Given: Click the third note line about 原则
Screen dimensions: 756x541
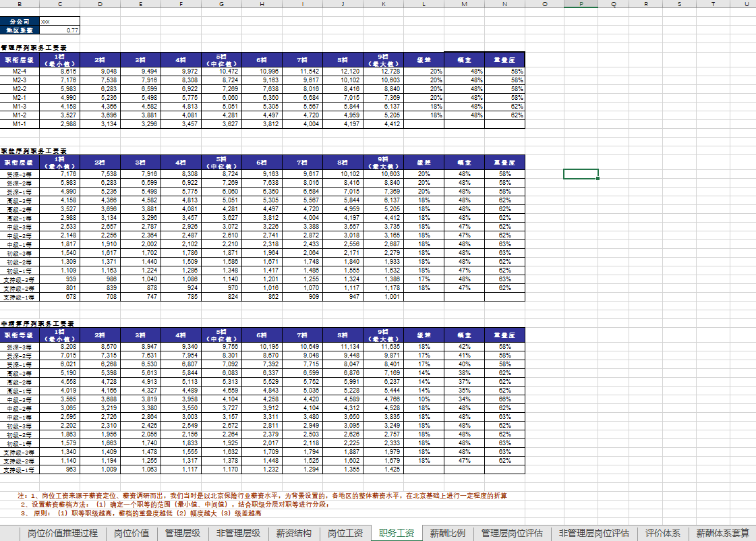Looking at the screenshot, I should pos(141,513).
